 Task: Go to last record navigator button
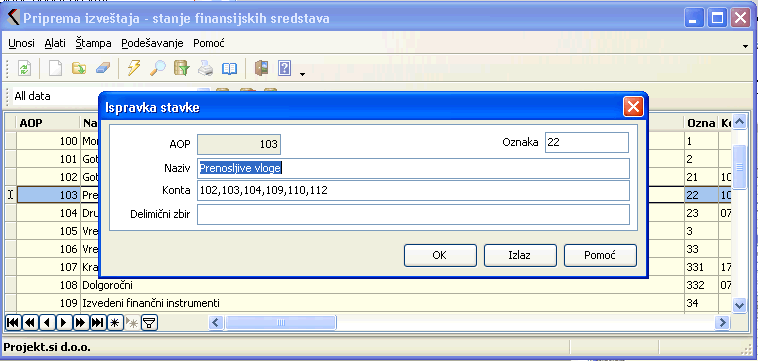[x=97, y=323]
